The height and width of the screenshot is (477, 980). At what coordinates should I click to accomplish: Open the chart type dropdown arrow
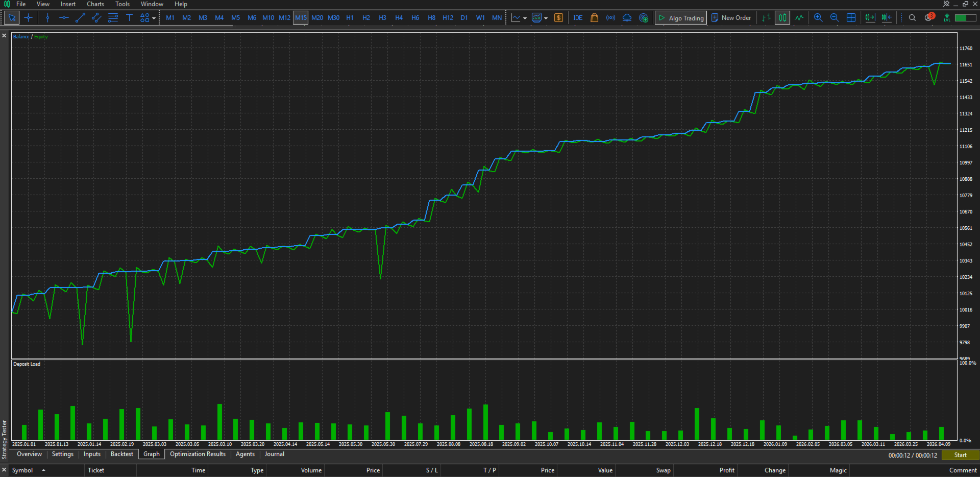(x=525, y=18)
